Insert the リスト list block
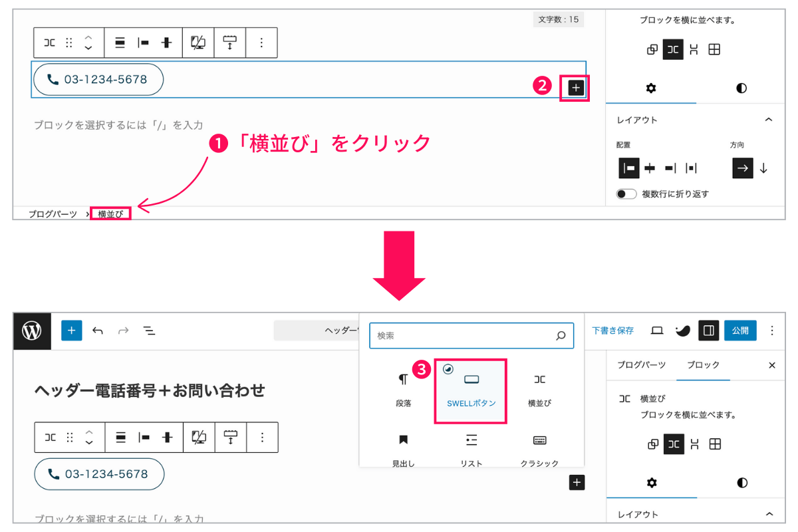Screen dimensions: 798x532 point(471,450)
